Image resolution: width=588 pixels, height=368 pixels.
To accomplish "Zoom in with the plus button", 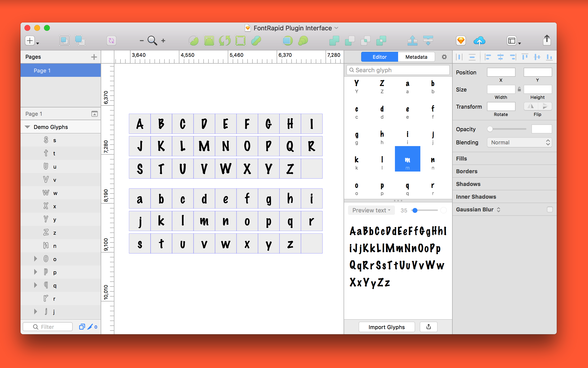I will [x=163, y=41].
